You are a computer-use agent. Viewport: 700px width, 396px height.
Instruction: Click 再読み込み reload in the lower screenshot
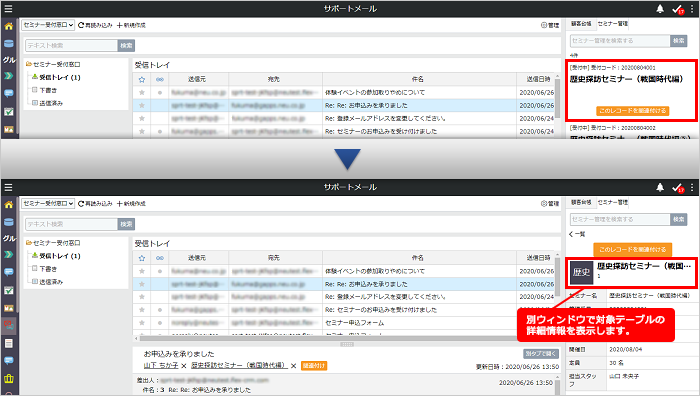(95, 204)
